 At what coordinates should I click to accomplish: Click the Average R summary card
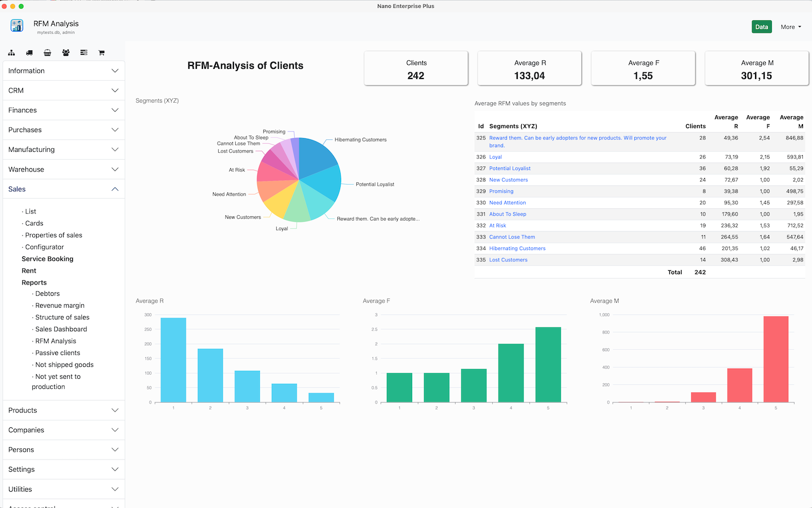[x=529, y=68]
